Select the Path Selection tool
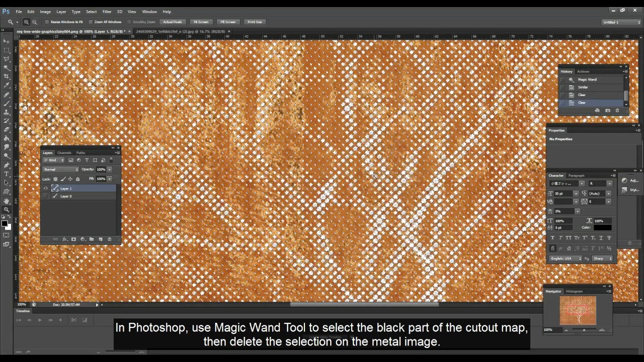The image size is (644, 362). (x=7, y=183)
